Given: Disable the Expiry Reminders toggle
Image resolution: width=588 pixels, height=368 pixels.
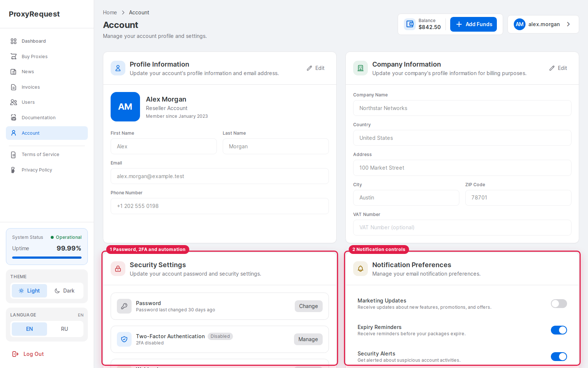Looking at the screenshot, I should pos(559,330).
